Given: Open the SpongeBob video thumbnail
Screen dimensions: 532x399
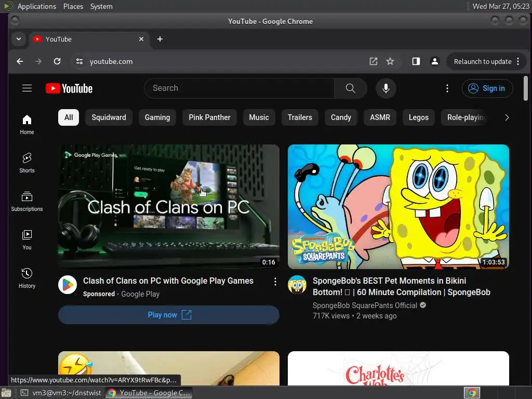Looking at the screenshot, I should (x=398, y=207).
